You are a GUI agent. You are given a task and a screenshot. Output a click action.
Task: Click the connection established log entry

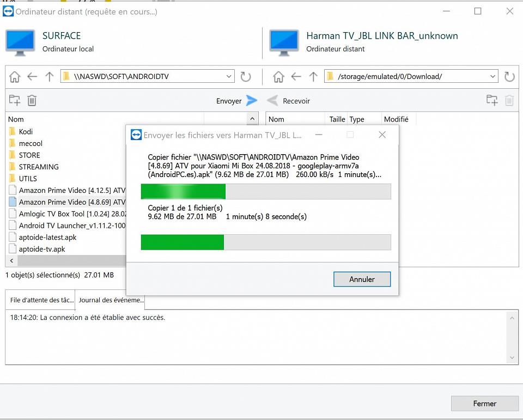click(87, 317)
